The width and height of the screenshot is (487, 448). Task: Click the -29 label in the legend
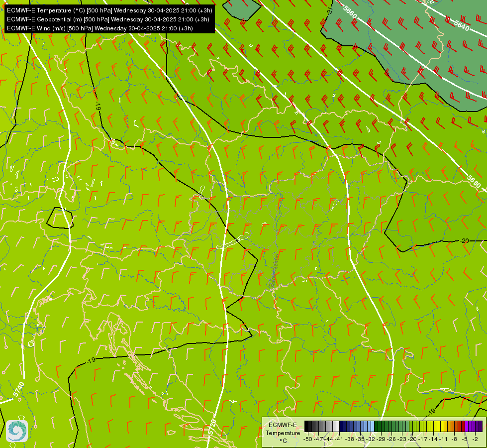(381, 439)
